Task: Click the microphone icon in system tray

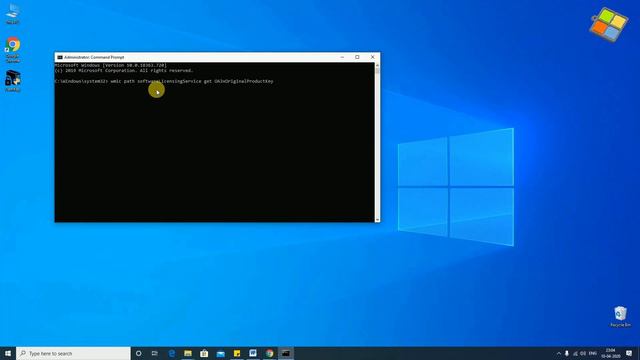Action: pos(567,353)
